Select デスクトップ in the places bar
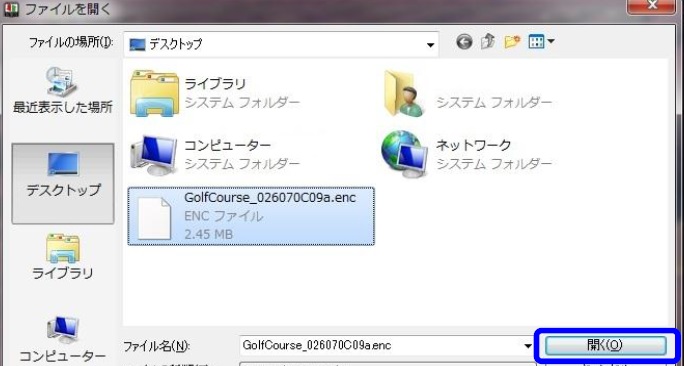Image resolution: width=685 pixels, height=366 pixels. [63, 183]
